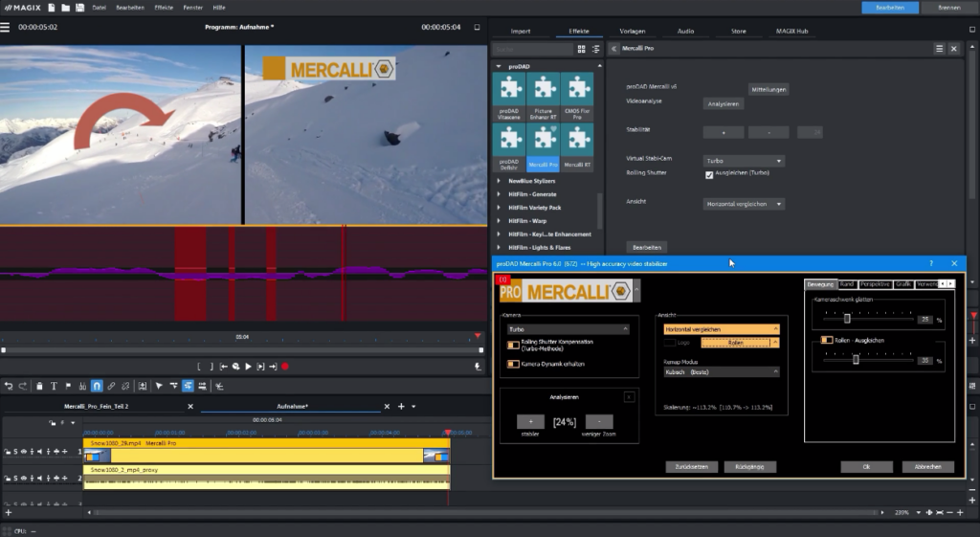
Task: Expand the HitFilm - Generate category
Action: (x=499, y=194)
